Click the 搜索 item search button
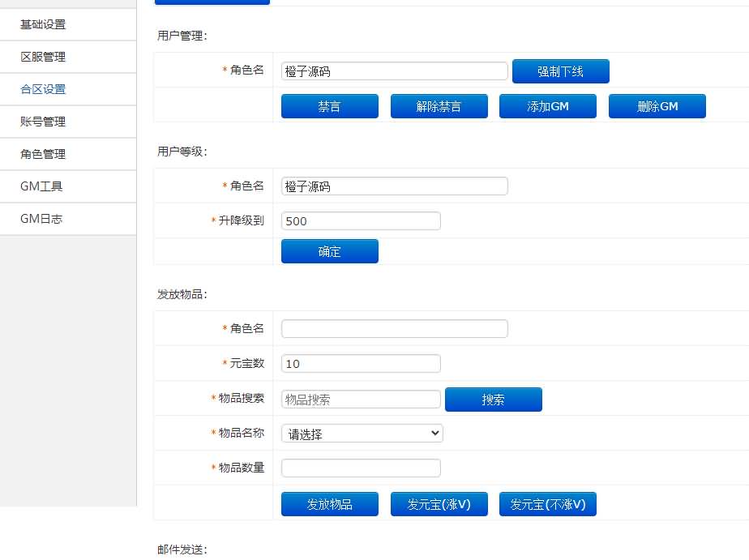The image size is (749, 560). pyautogui.click(x=493, y=399)
